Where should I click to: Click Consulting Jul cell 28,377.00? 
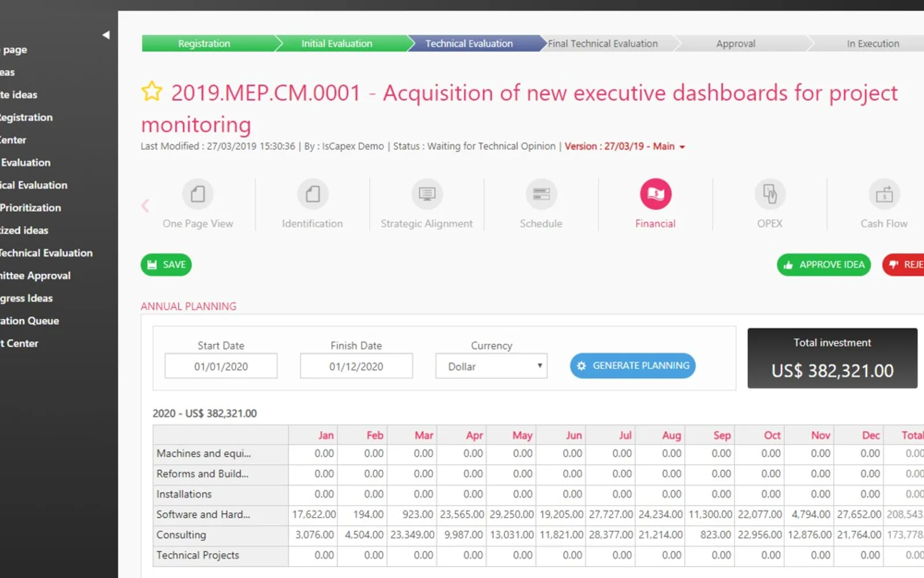[611, 535]
